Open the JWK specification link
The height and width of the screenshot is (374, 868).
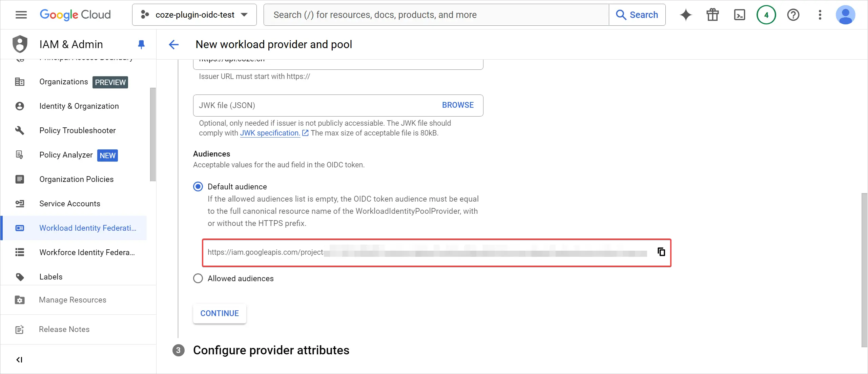[270, 133]
